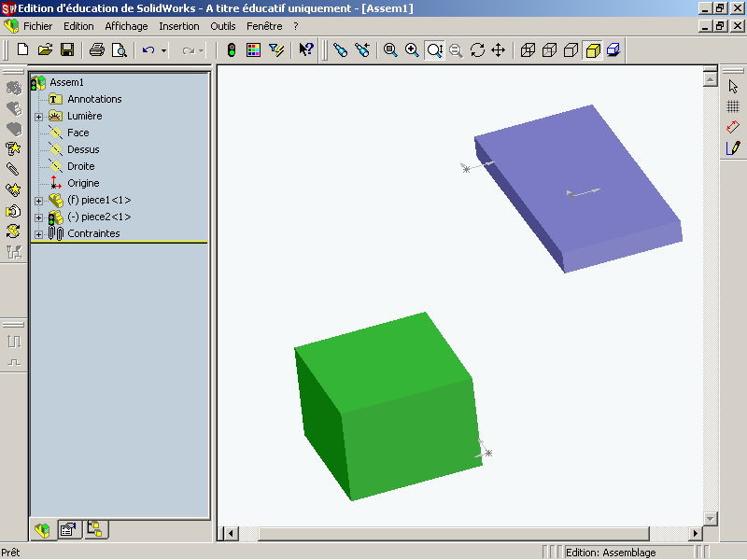Switch to ConfigurationManager tab

96,529
